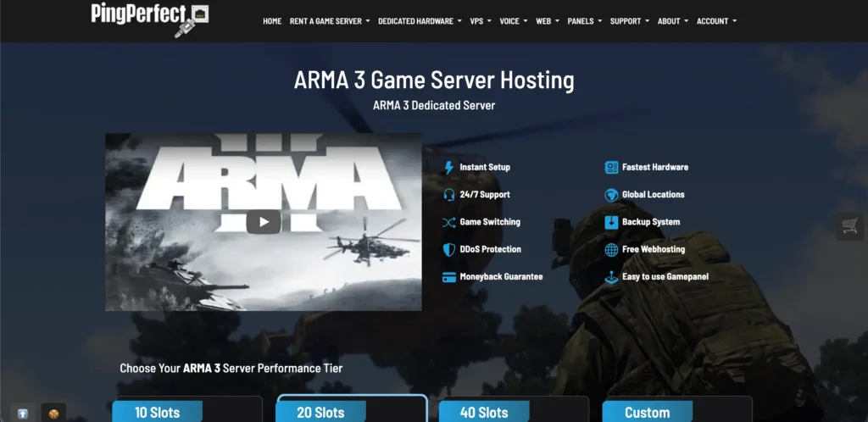Play the ARMA 3 video
Image resolution: width=868 pixels, height=422 pixels.
(263, 222)
